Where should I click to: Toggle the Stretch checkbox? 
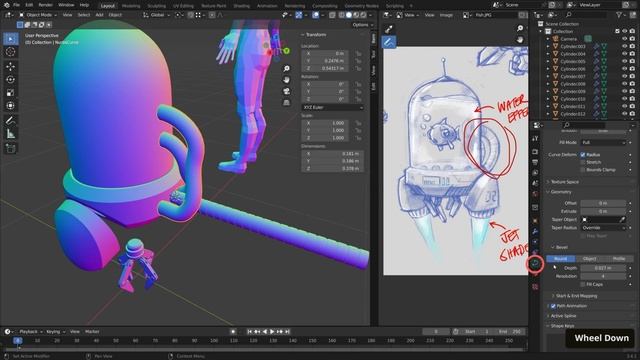pyautogui.click(x=582, y=162)
